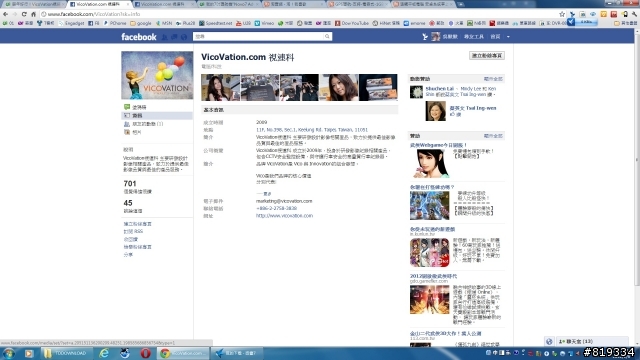The image size is (640, 360).
Task: Click Shuchen Lai name link
Action: tap(440, 89)
